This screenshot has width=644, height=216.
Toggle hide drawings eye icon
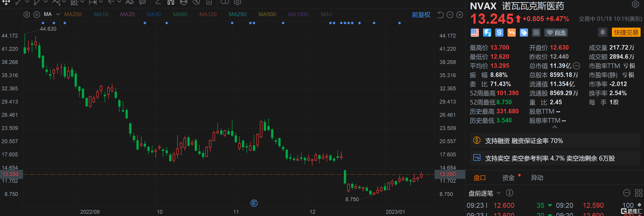pos(196,2)
